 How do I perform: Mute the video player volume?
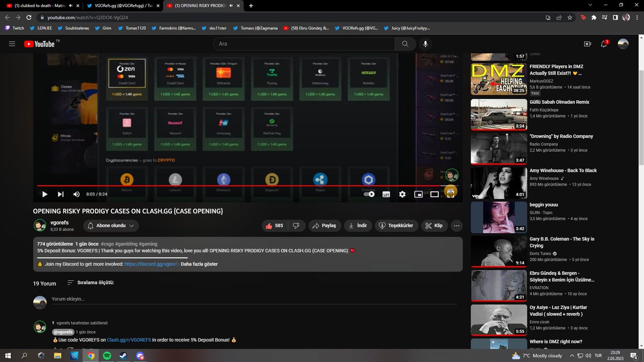[x=77, y=194]
